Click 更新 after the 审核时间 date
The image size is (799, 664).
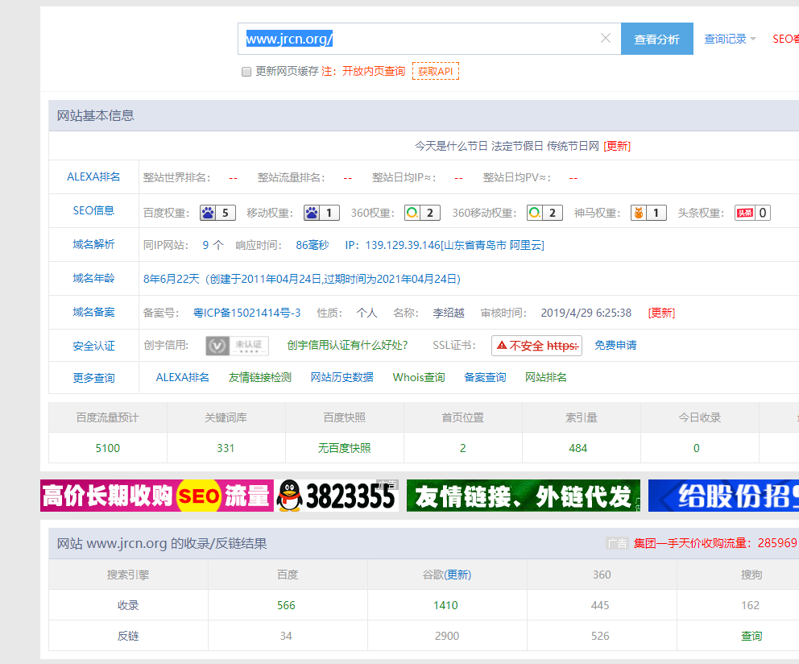[x=661, y=312]
